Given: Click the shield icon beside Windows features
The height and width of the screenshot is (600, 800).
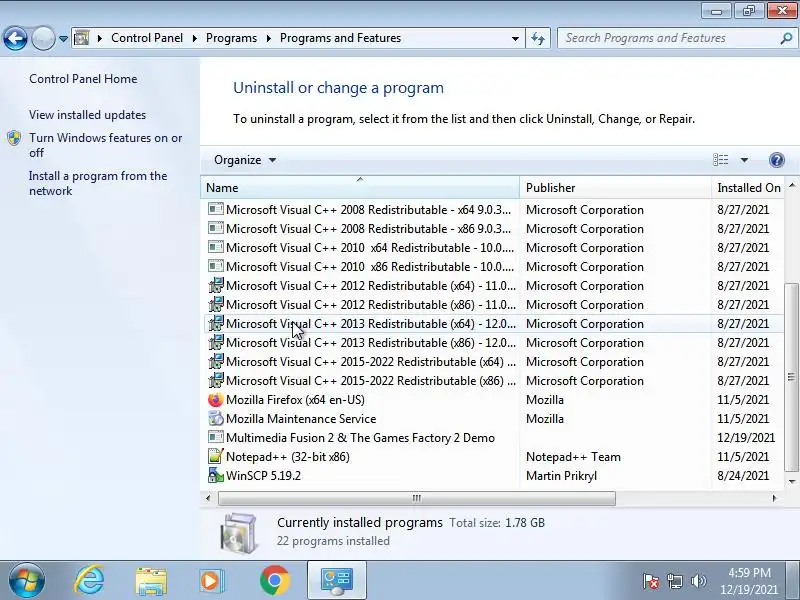Looking at the screenshot, I should 14,138.
